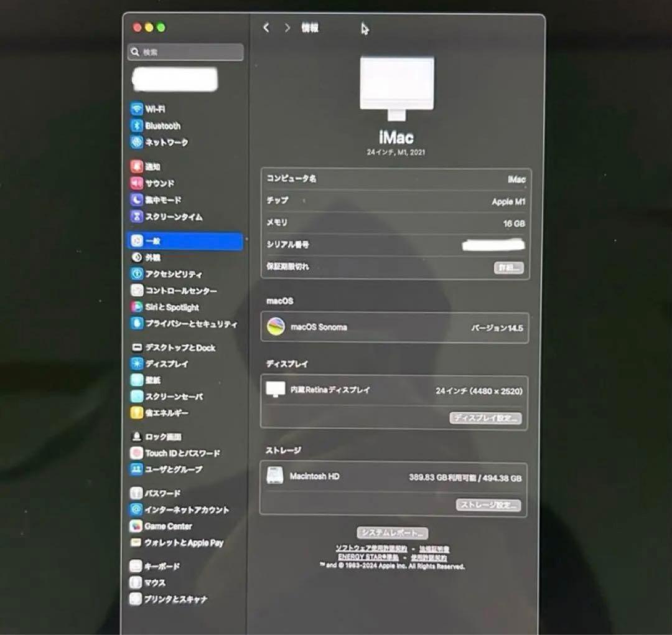Open Touch IDとパスワード settings
Screen dimensions: 672x635
coord(175,453)
